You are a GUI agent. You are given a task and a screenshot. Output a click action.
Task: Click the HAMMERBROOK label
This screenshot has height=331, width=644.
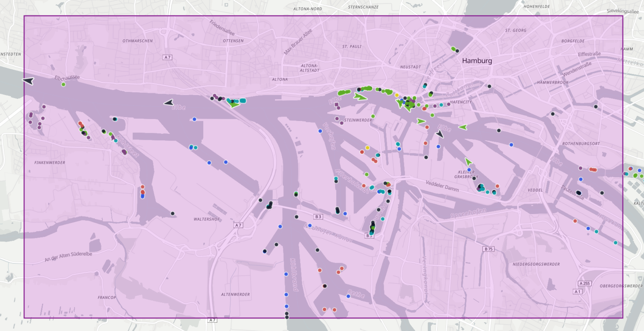click(x=553, y=83)
